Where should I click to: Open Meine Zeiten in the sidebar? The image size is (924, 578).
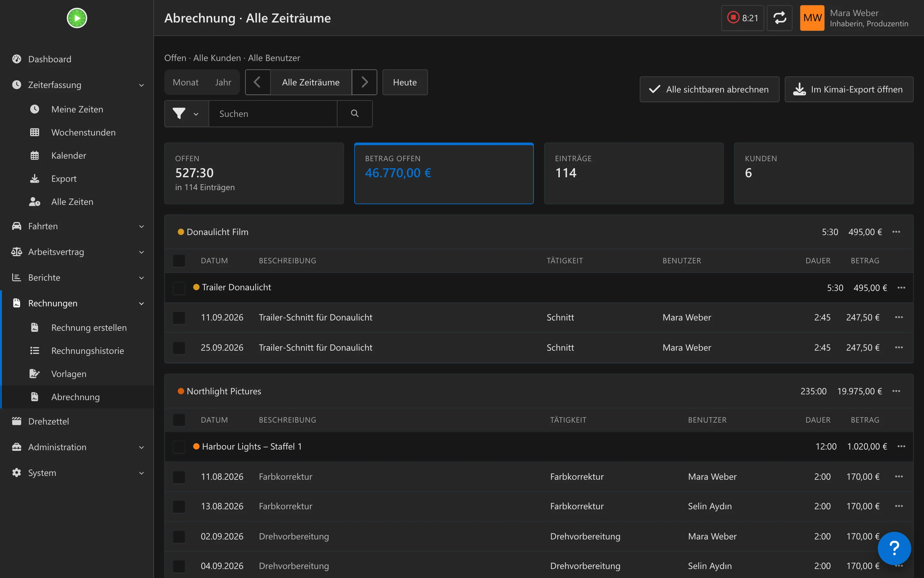[x=77, y=109]
